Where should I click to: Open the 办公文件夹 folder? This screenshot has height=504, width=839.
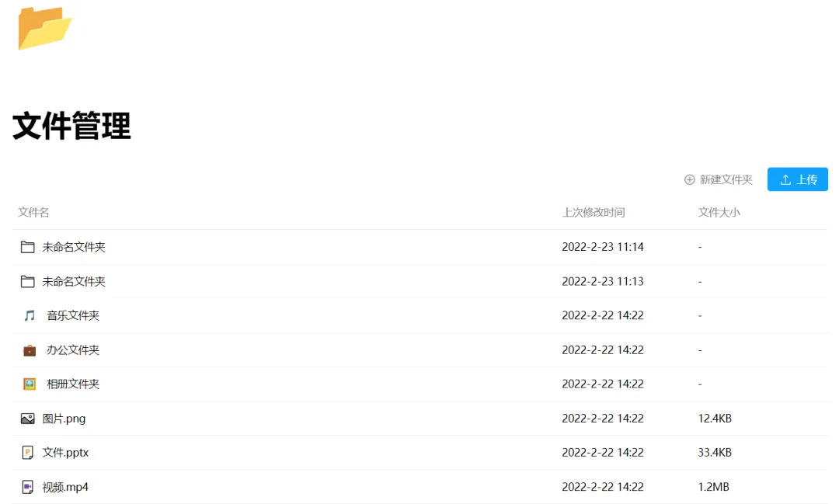click(73, 350)
